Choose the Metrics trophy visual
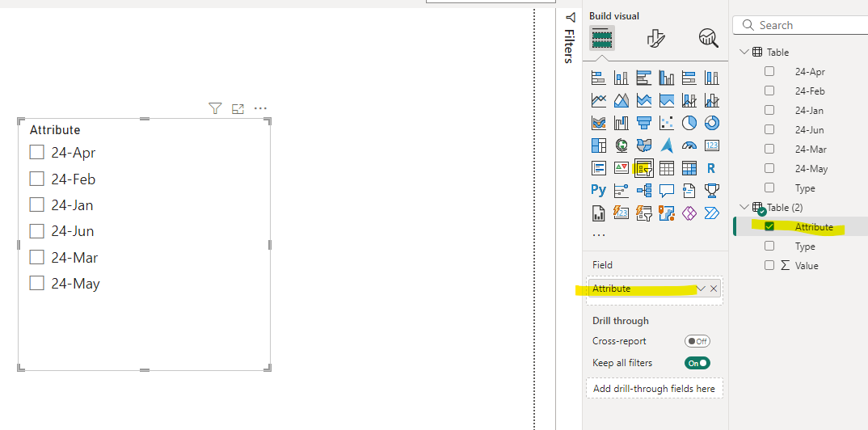 712,190
